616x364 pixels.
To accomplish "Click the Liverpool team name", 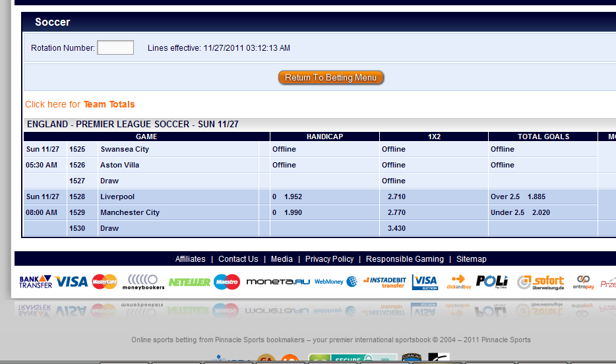I will pos(117,197).
